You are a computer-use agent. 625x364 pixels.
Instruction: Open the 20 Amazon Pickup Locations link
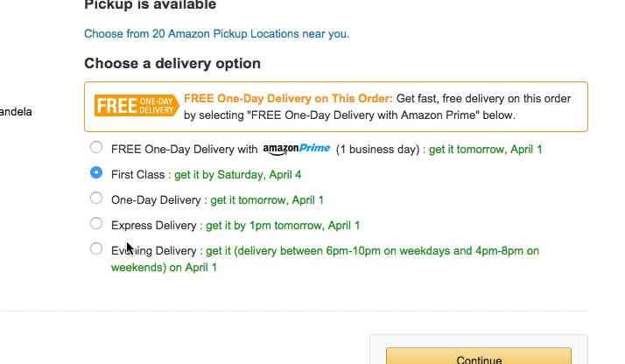(216, 34)
